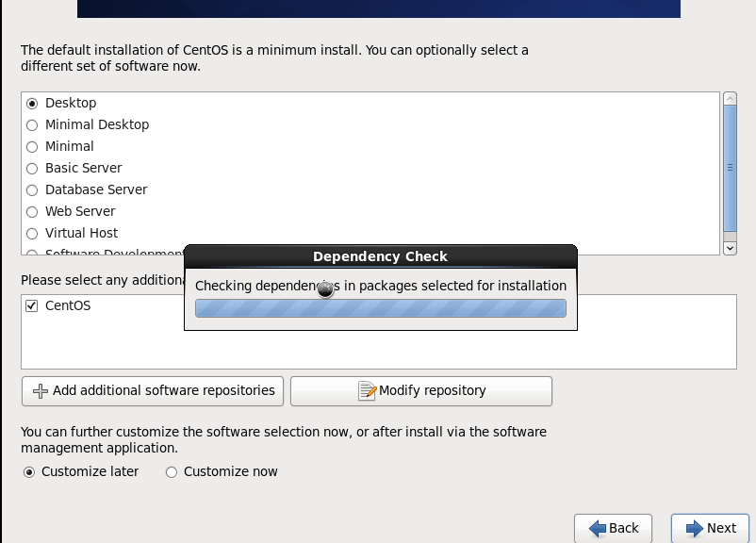The width and height of the screenshot is (756, 543).
Task: Click the 'default installation of CentOS' description
Action: coord(274,58)
